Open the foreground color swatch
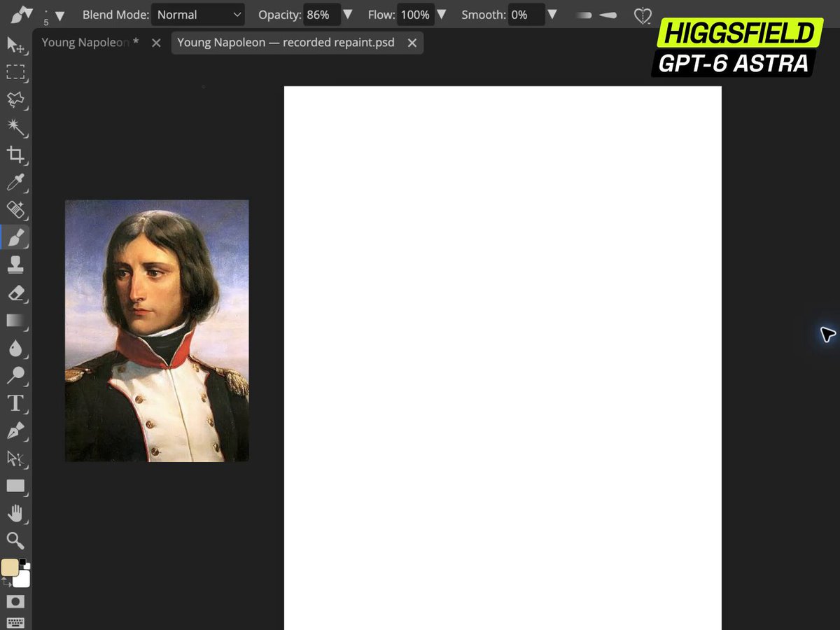 [x=9, y=567]
